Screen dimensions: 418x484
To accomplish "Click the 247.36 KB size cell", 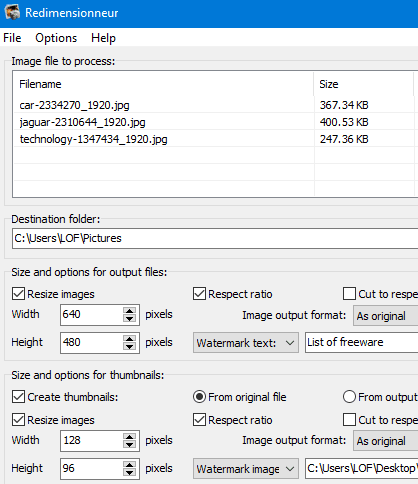I will 344,139.
